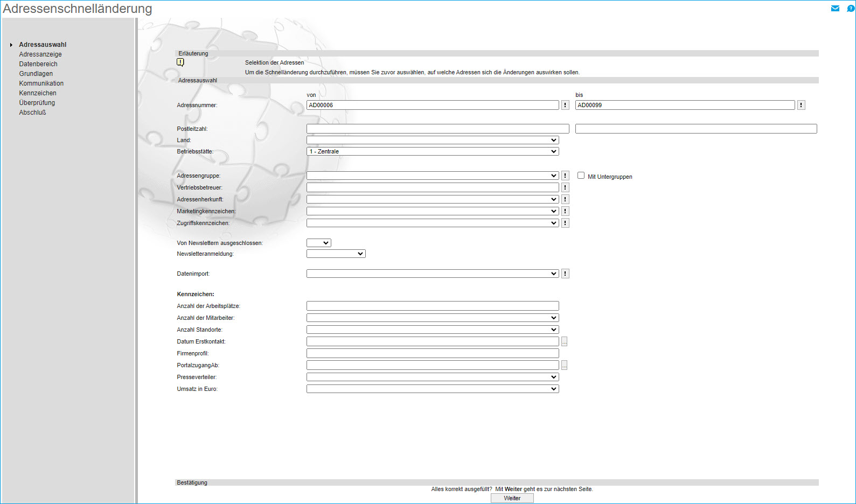
Task: Open the help question mark icon
Action: pos(851,8)
